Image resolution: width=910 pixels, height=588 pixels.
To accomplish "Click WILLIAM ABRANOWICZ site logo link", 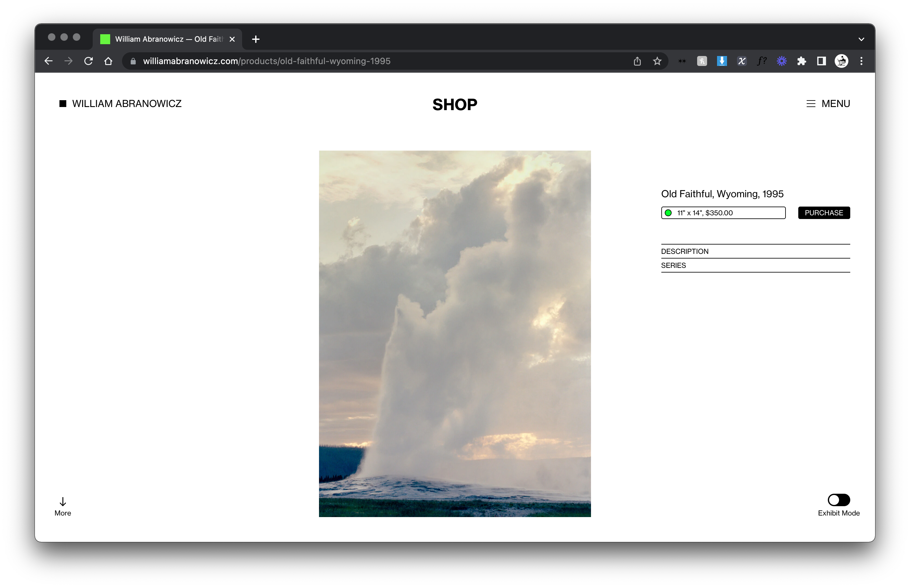I will pyautogui.click(x=121, y=104).
